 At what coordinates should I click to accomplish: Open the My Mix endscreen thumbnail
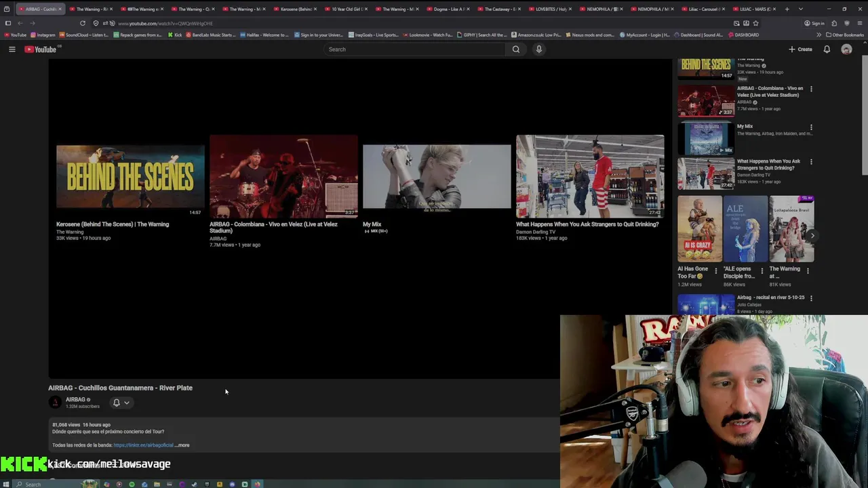tap(437, 176)
